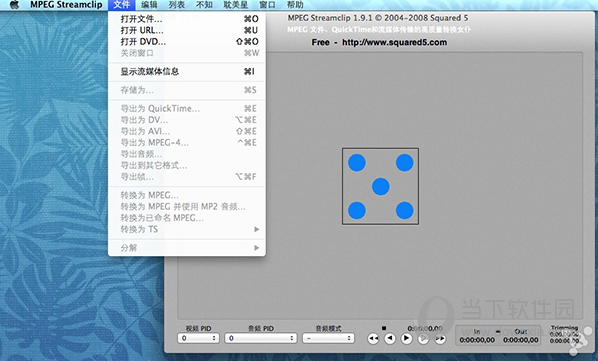Click the Trimming readout
This screenshot has height=361, width=598.
coord(564,334)
